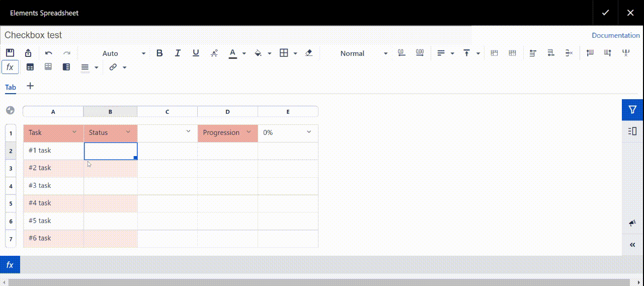Click the insert link chain icon
Viewport: 644px width, 286px height.
(x=113, y=67)
